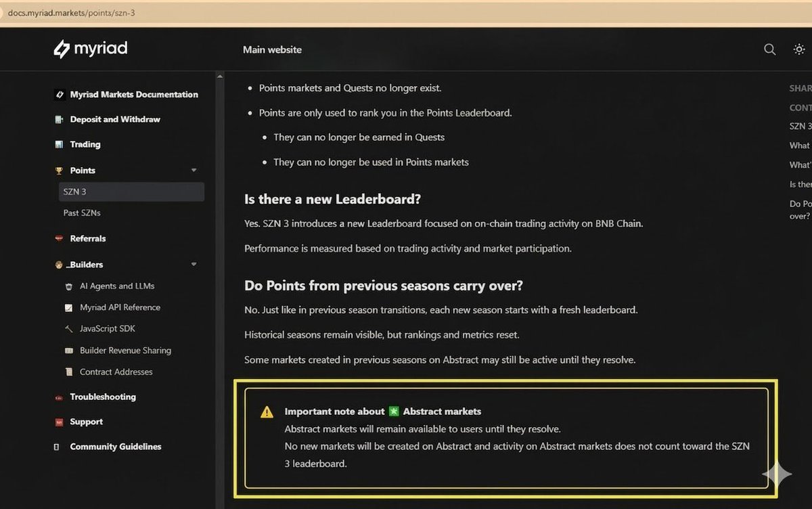
Task: Click the Contract Addresses document icon
Action: click(68, 372)
